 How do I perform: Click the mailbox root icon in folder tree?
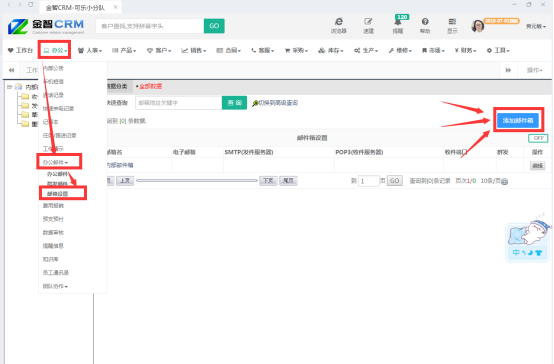pyautogui.click(x=18, y=87)
